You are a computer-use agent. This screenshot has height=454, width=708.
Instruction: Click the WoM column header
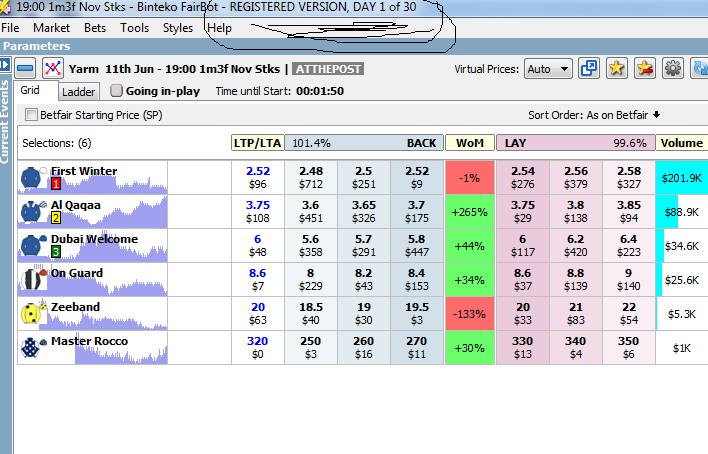(x=470, y=143)
